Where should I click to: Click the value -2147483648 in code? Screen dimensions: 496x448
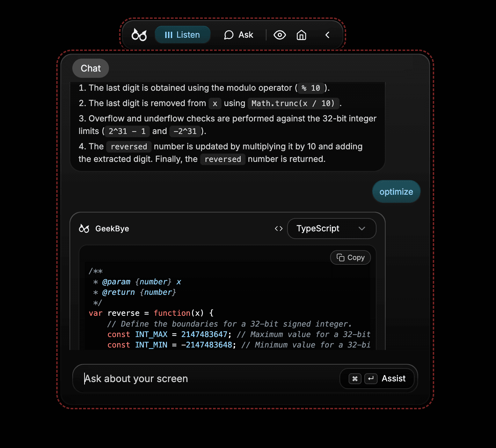[207, 345]
